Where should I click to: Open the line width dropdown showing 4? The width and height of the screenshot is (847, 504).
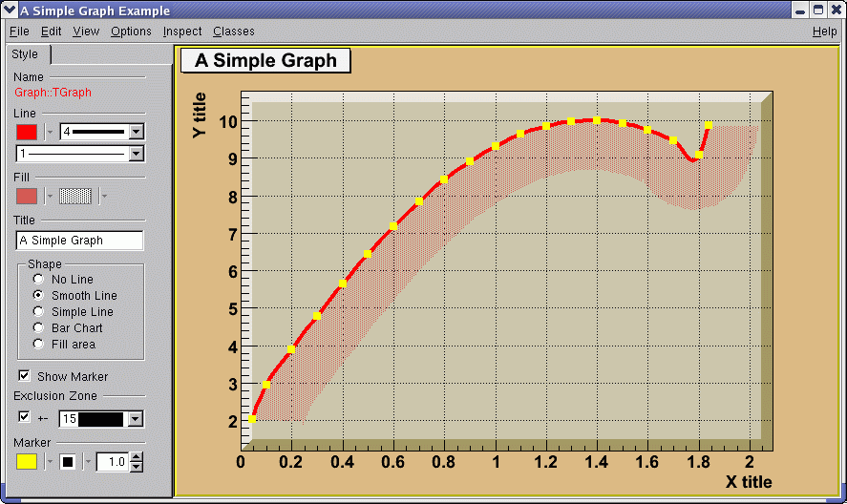coord(137,132)
